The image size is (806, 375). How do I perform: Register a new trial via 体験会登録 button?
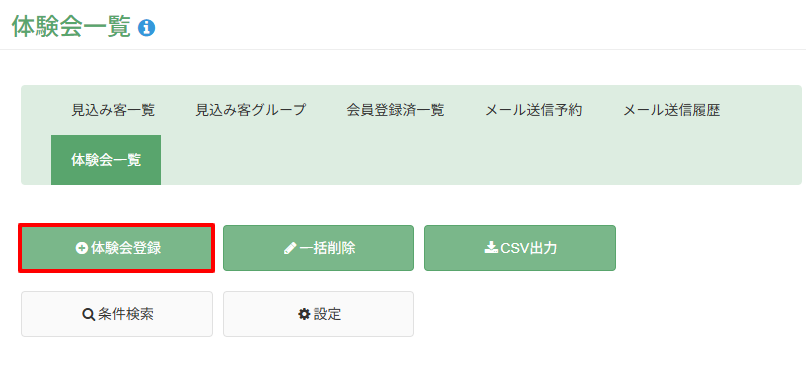[117, 248]
